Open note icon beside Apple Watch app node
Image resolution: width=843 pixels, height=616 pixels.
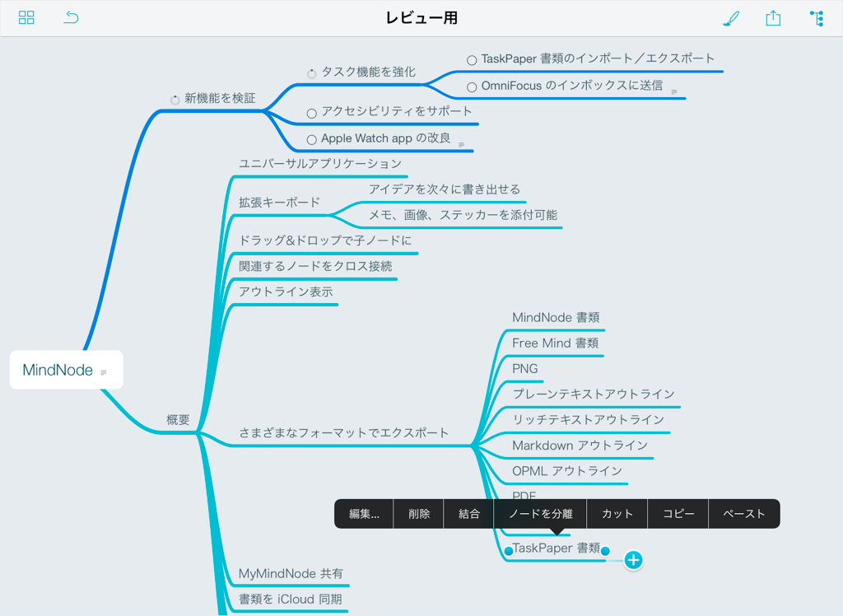pos(461,144)
